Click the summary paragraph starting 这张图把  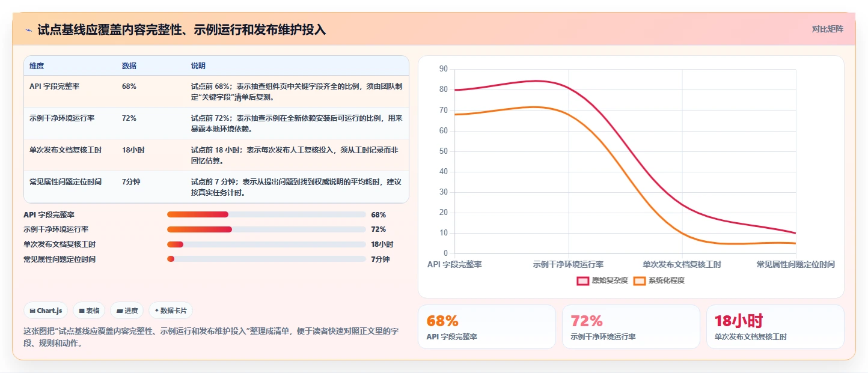click(x=211, y=338)
